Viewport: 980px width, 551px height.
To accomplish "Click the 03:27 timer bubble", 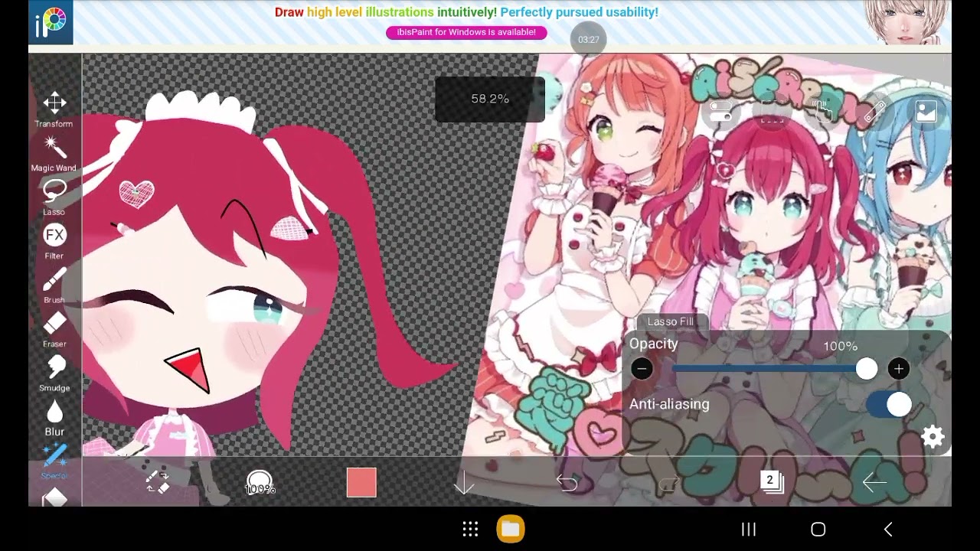I will point(589,39).
